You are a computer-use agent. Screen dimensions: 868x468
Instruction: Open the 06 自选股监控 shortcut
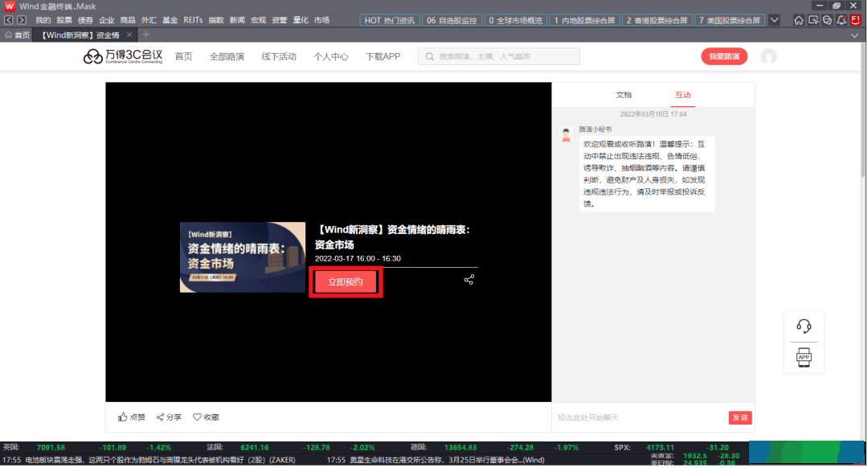[452, 20]
